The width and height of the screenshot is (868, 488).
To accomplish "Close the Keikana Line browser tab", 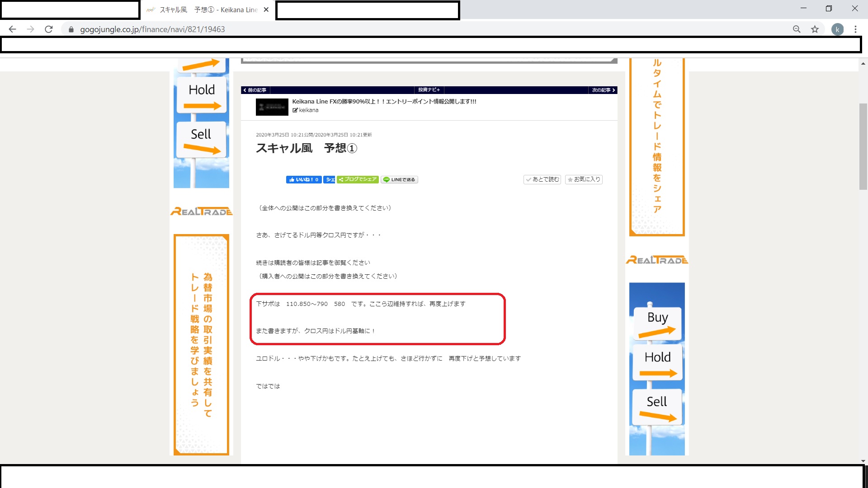I will click(x=266, y=9).
